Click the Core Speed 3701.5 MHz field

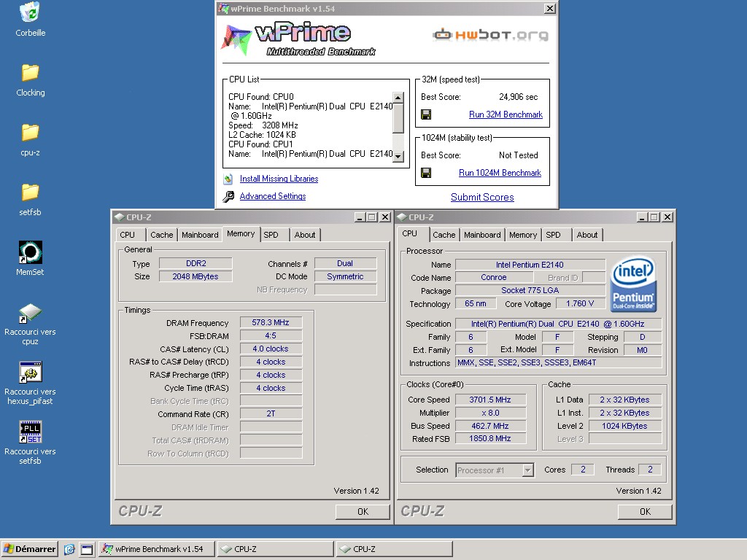click(x=490, y=400)
